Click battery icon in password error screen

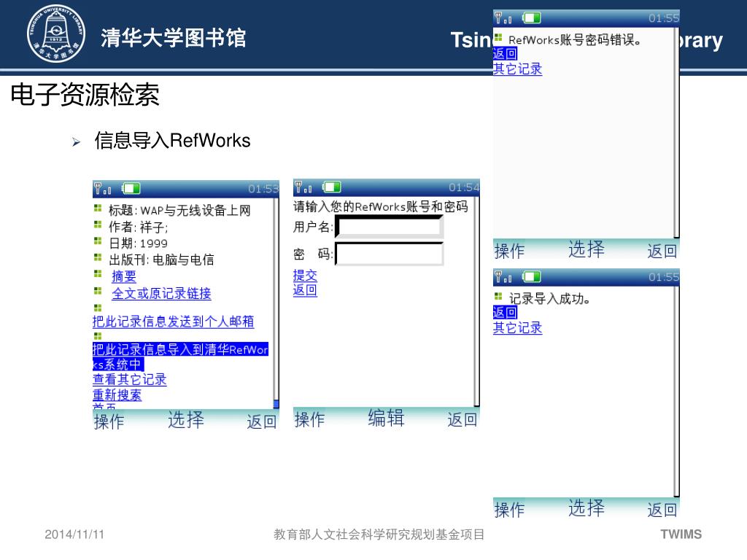532,18
